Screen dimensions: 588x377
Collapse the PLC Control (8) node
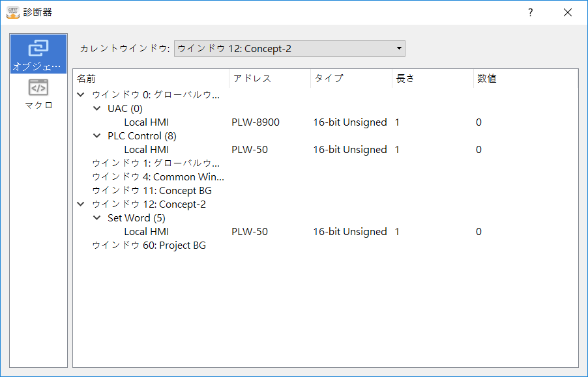[96, 136]
